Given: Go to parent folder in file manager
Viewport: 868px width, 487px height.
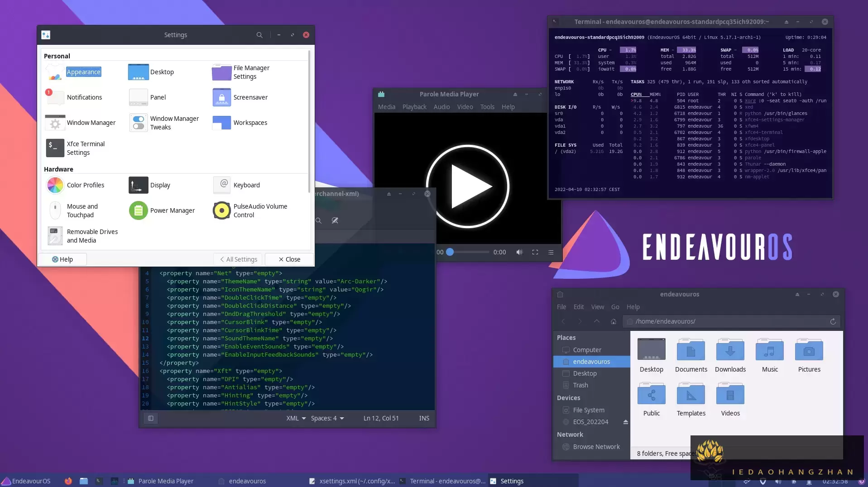Looking at the screenshot, I should tap(597, 321).
